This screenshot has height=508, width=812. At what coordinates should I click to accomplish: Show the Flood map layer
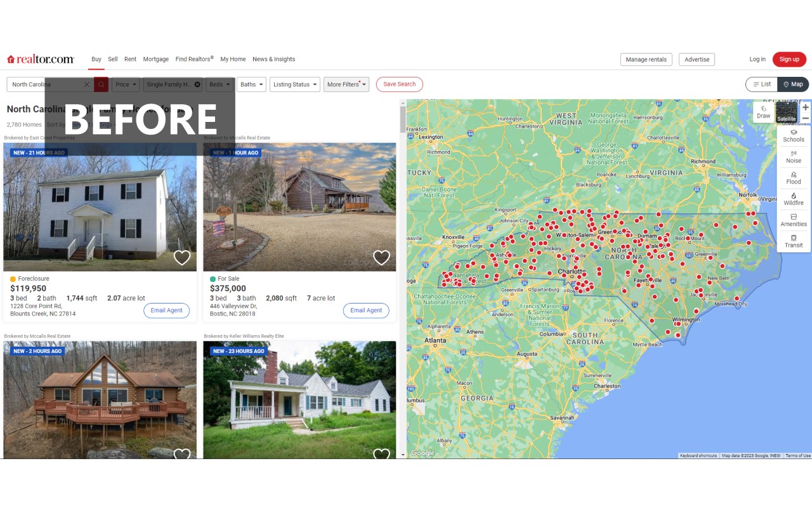pos(794,178)
